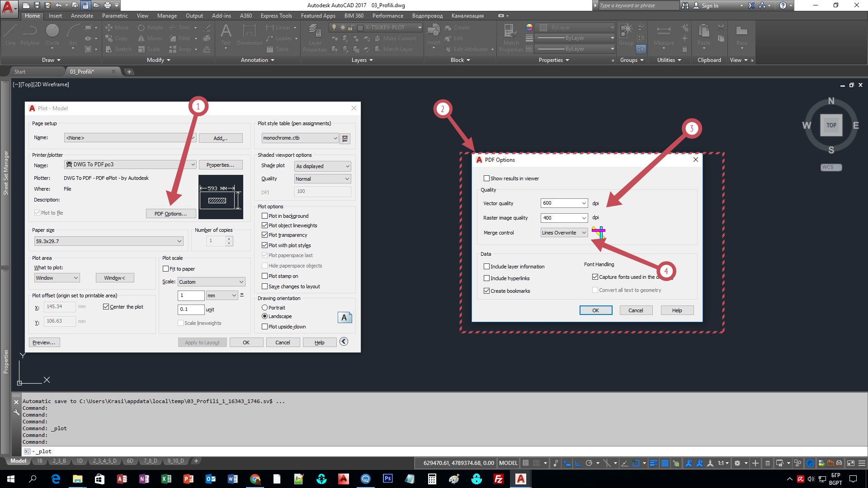This screenshot has width=868, height=488.
Task: Click the TOP face of ViewCube
Action: click(x=831, y=126)
